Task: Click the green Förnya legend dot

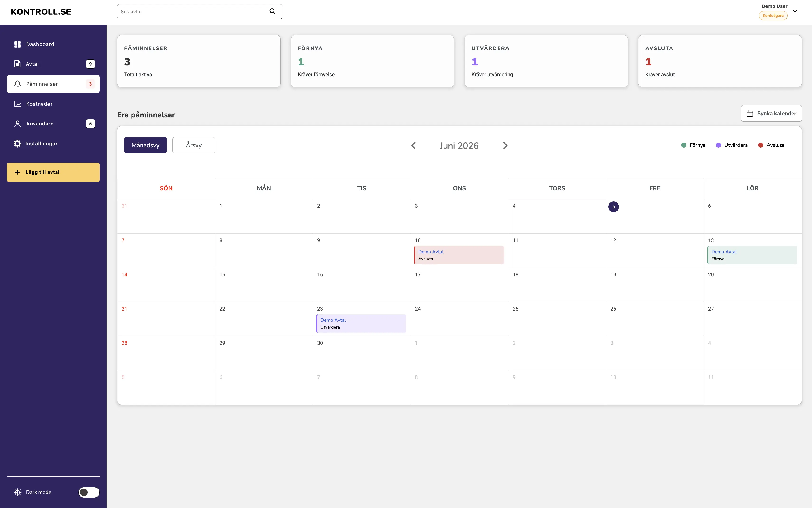Action: pos(684,145)
